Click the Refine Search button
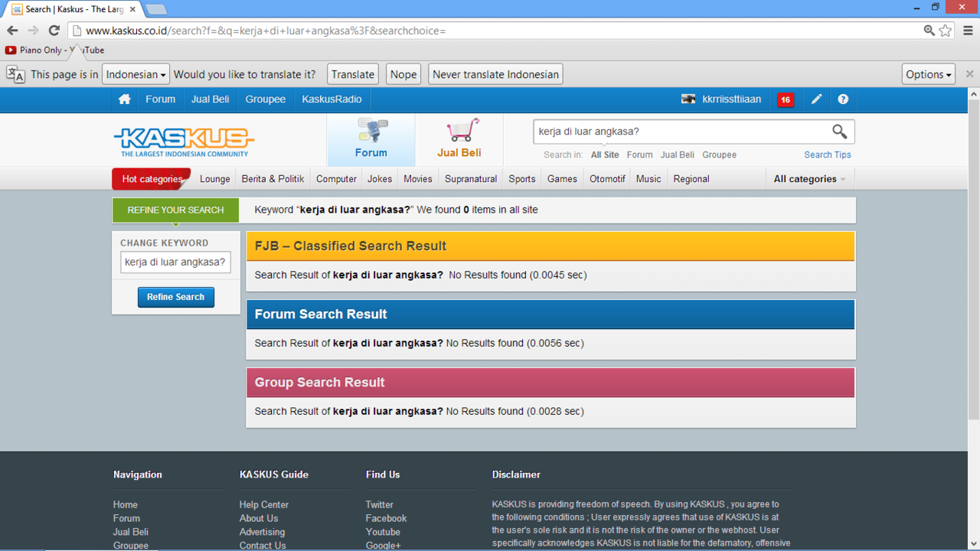Image resolution: width=980 pixels, height=551 pixels. 176,297
